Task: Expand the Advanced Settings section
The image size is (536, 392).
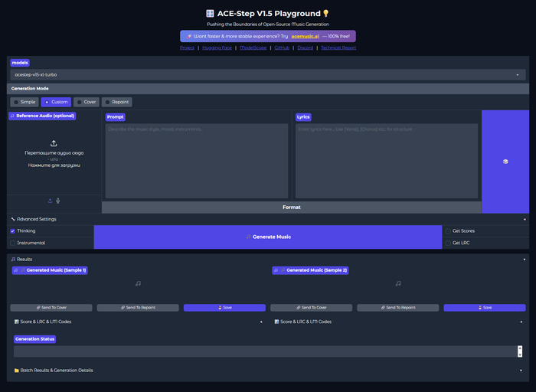Action: point(268,219)
